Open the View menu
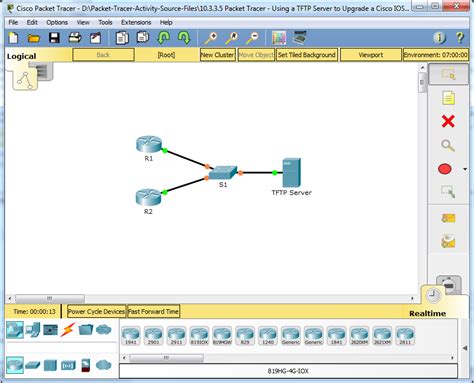474x383 pixels. tap(83, 22)
